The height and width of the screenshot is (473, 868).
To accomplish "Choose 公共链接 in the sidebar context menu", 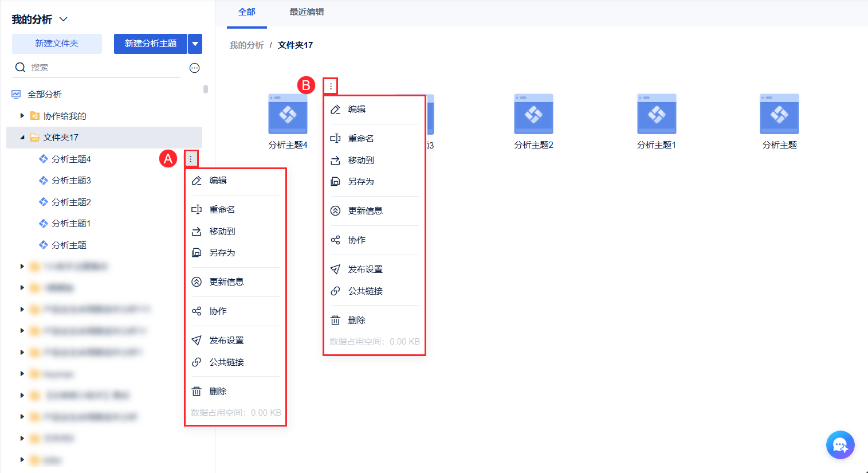I will (x=235, y=362).
